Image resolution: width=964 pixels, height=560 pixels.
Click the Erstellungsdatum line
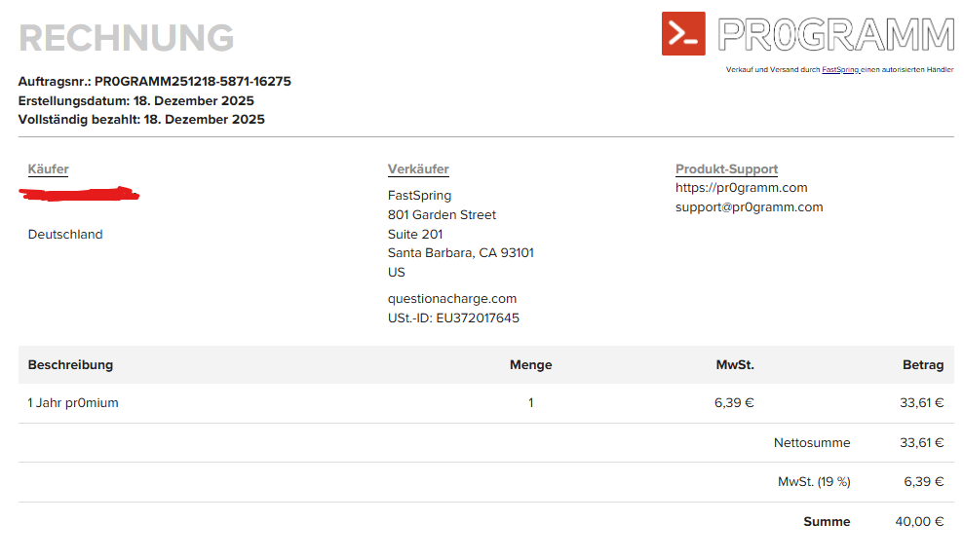click(x=135, y=100)
